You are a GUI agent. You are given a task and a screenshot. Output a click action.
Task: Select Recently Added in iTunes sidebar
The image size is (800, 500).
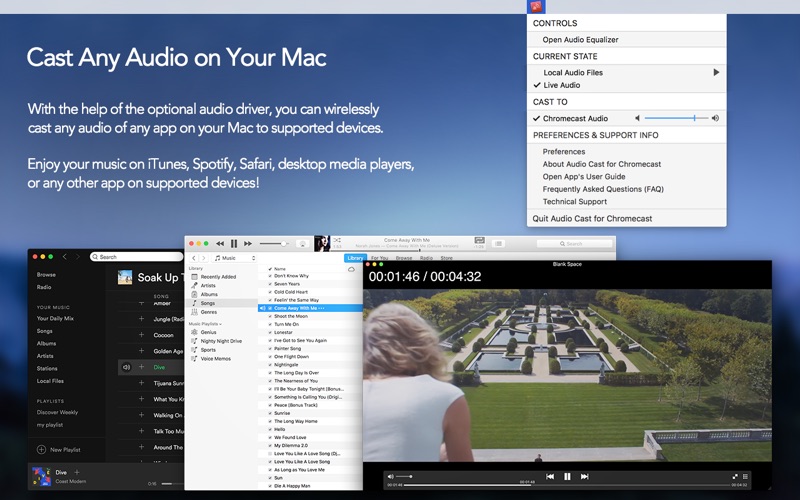coord(218,277)
